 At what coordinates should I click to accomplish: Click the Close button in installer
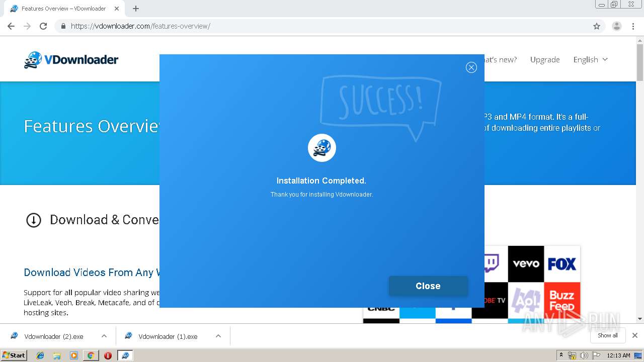point(428,286)
